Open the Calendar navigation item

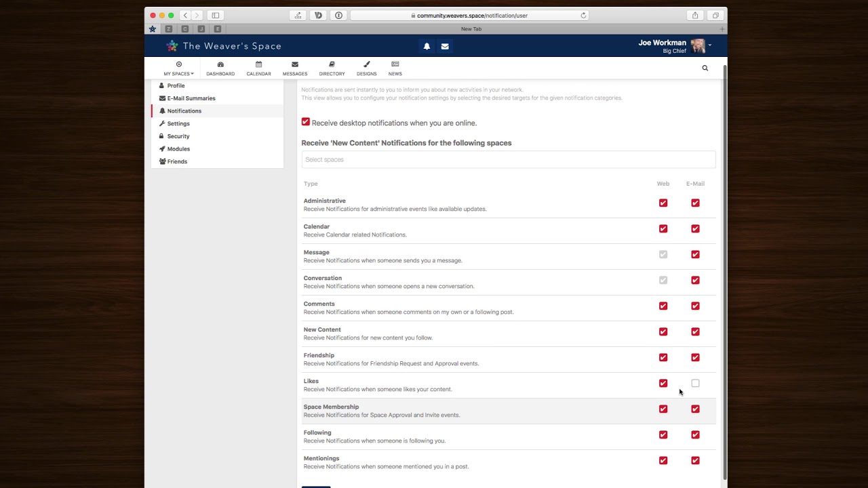click(258, 68)
